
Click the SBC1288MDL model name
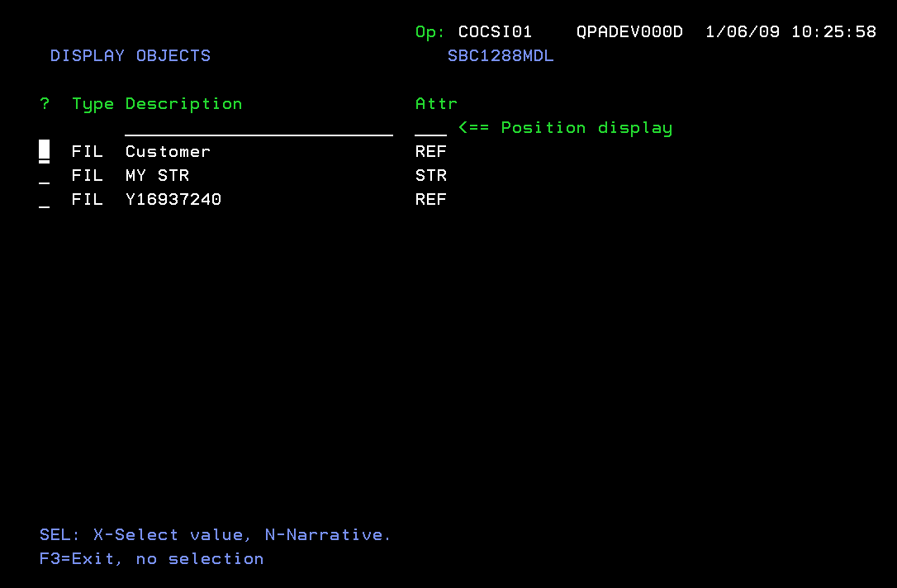[501, 56]
